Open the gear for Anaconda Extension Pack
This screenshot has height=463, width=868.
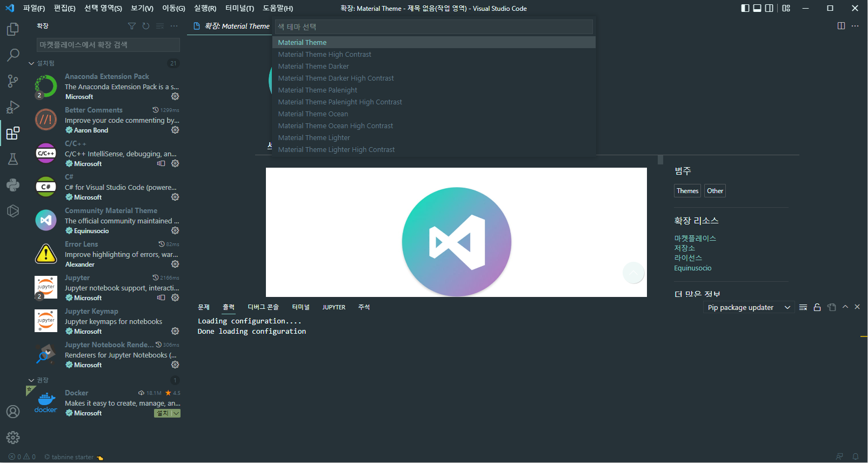click(175, 96)
